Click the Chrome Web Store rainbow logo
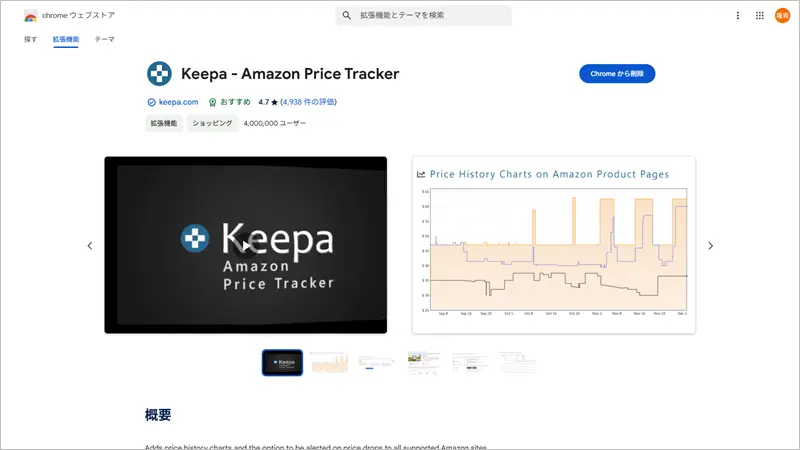This screenshot has height=450, width=800. (x=31, y=16)
